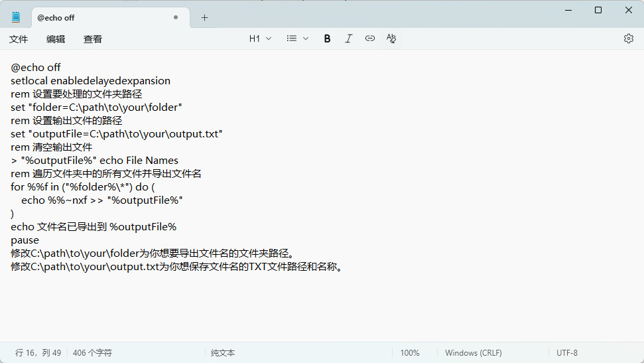Image resolution: width=644 pixels, height=363 pixels.
Task: Click the 'pause' line
Action: (x=25, y=240)
